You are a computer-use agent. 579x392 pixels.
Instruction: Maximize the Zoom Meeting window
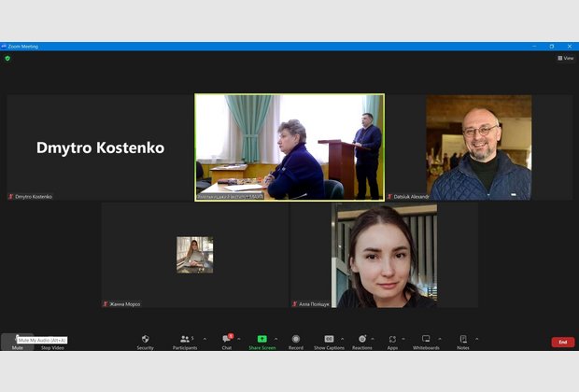552,47
